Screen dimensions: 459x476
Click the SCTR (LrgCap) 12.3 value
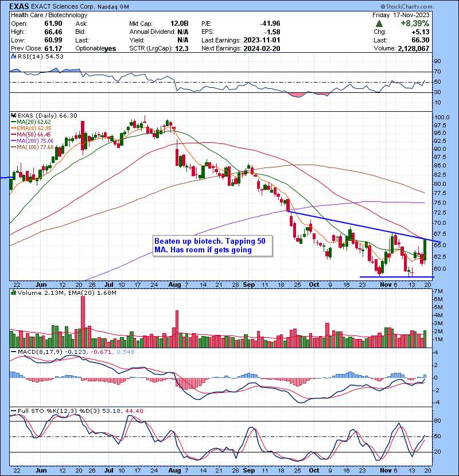[x=182, y=48]
